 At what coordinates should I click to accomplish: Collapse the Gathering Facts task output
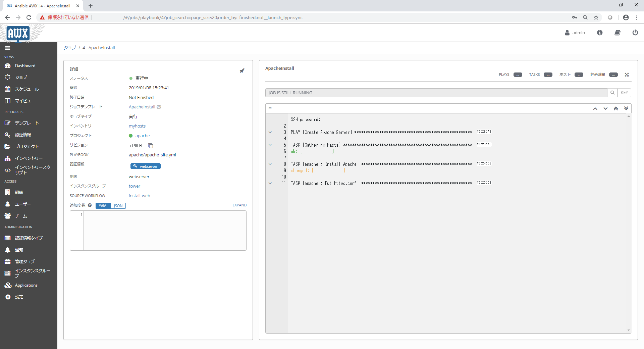[270, 145]
